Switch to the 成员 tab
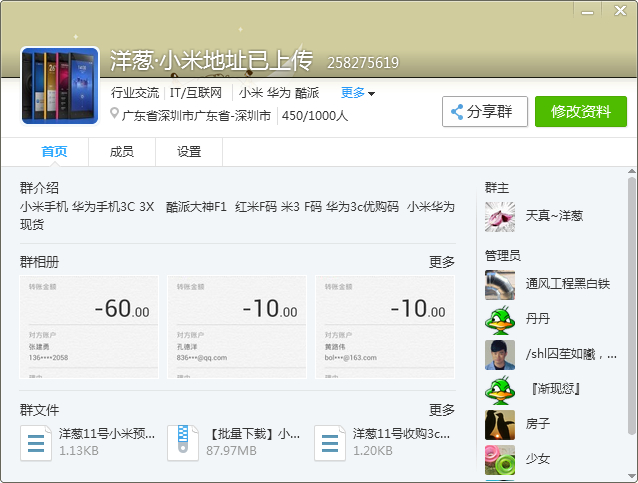The width and height of the screenshot is (638, 483). [122, 152]
